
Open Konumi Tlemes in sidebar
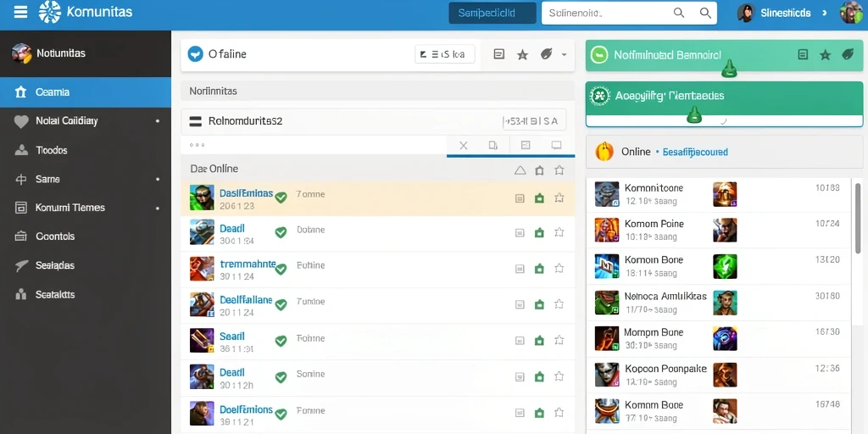[86, 208]
